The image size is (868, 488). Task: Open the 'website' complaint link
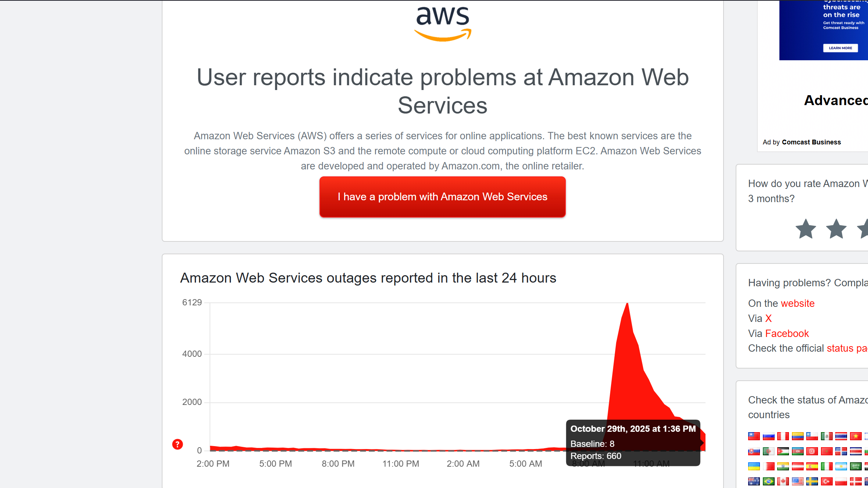[x=797, y=304]
